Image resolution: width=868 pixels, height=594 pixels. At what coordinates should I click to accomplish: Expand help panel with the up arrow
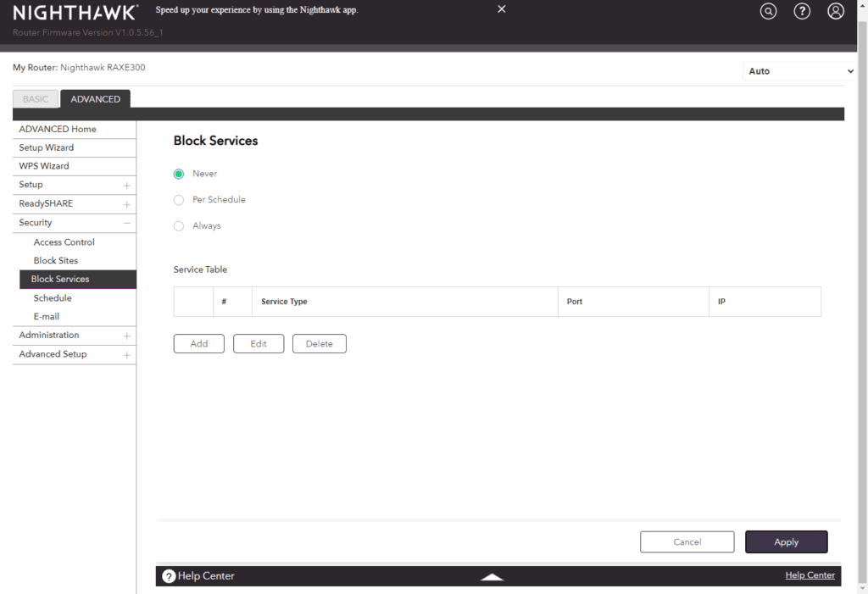492,577
